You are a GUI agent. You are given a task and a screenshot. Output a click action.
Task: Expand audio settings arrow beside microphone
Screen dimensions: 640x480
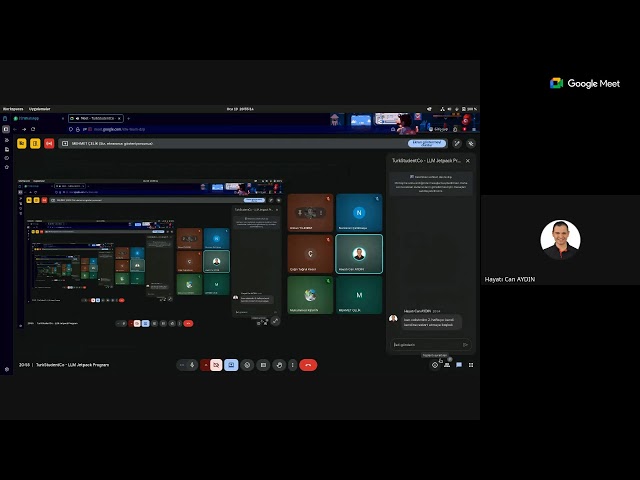point(182,365)
